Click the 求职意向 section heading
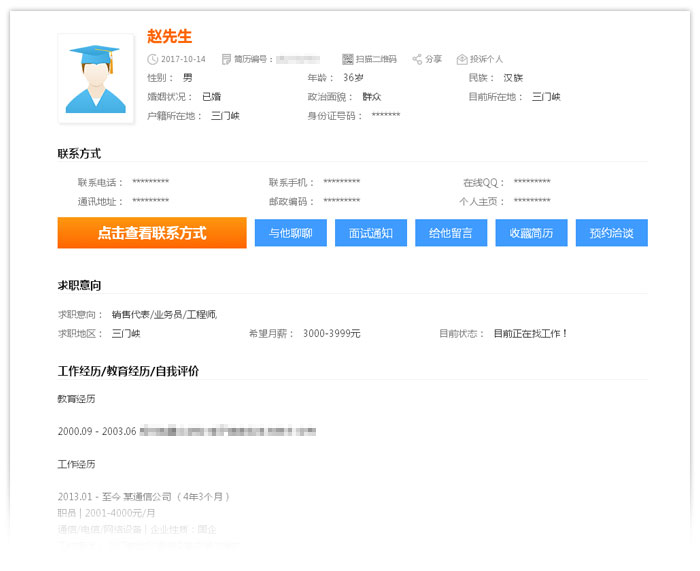This screenshot has width=700, height=571. (79, 286)
